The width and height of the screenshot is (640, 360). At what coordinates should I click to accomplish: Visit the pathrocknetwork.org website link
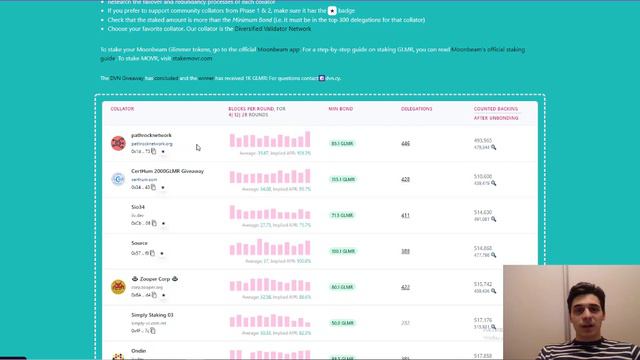152,144
